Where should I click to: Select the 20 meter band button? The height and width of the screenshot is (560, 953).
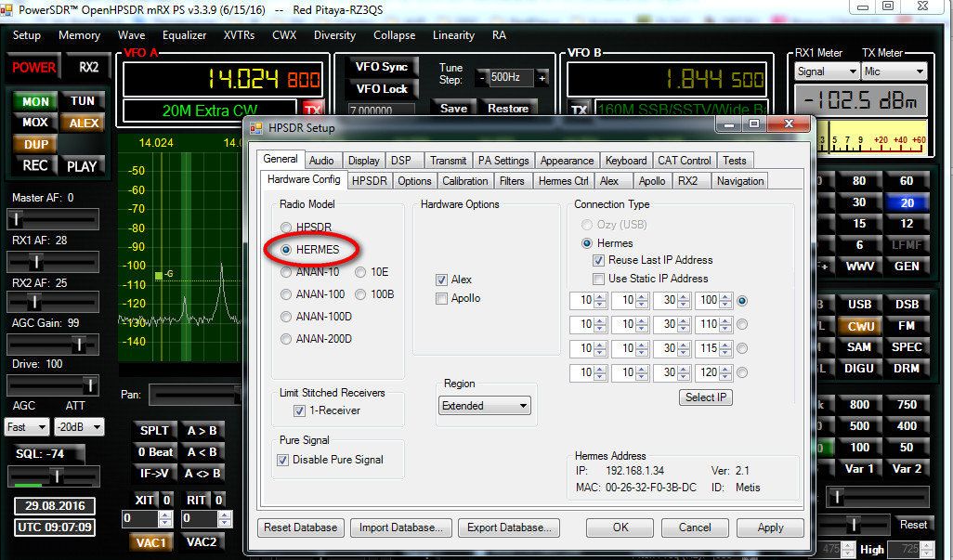[x=907, y=202]
